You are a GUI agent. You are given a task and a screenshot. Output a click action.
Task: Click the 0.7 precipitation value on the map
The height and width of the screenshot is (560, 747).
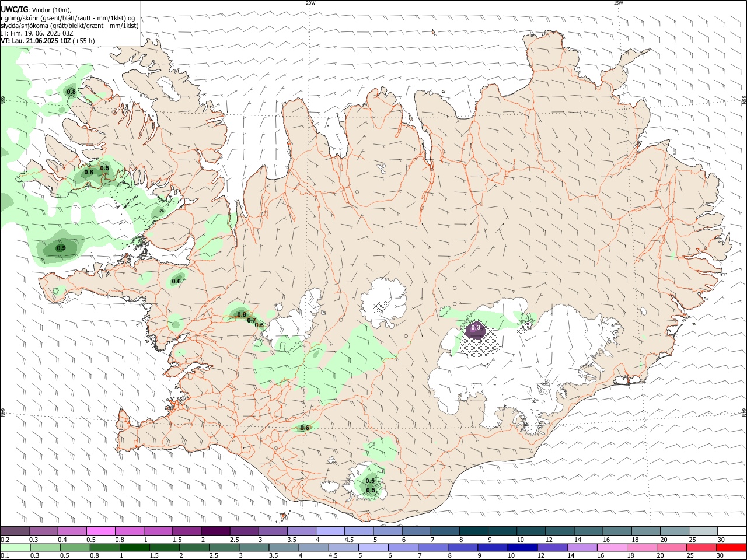pos(251,320)
